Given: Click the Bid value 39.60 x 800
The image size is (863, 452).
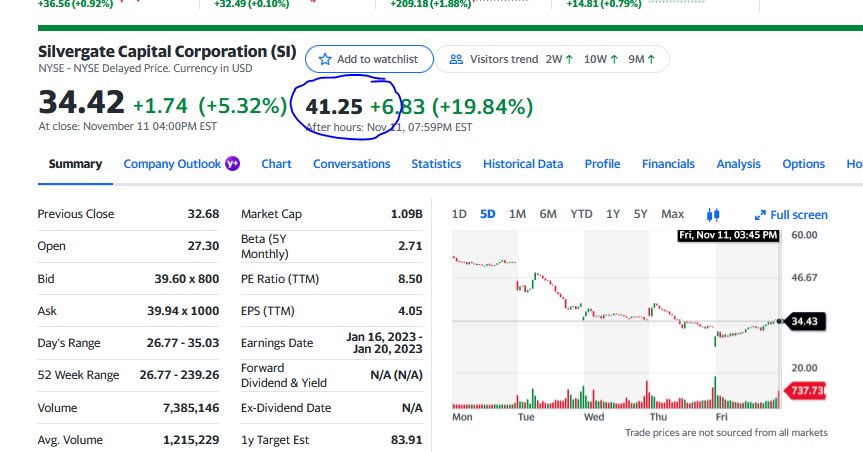Looking at the screenshot, I should [x=187, y=279].
